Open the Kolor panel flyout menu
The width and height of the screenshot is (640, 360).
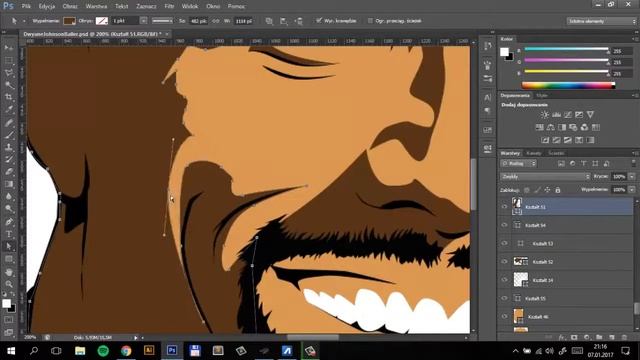(635, 39)
